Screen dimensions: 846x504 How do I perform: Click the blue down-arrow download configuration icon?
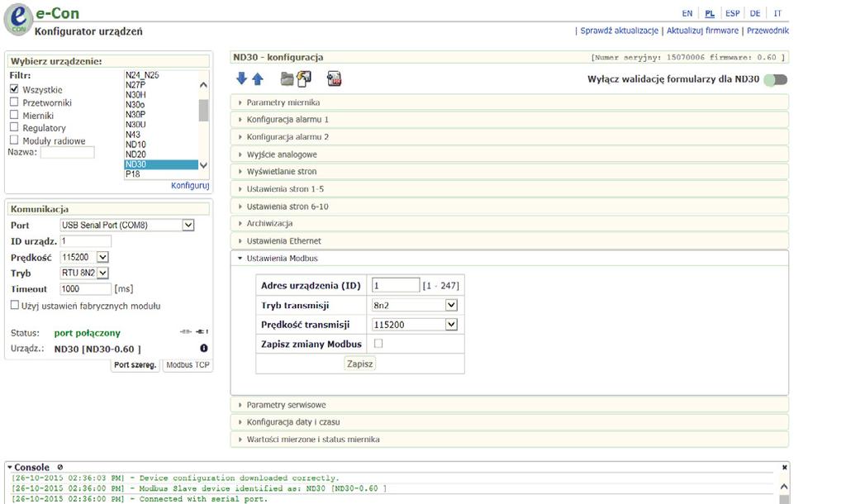pos(241,78)
